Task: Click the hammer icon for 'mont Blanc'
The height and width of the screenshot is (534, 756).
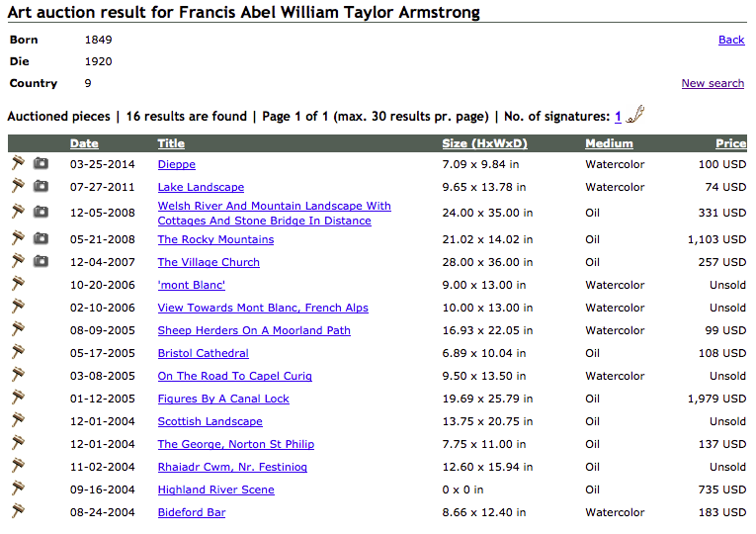Action: (x=18, y=284)
